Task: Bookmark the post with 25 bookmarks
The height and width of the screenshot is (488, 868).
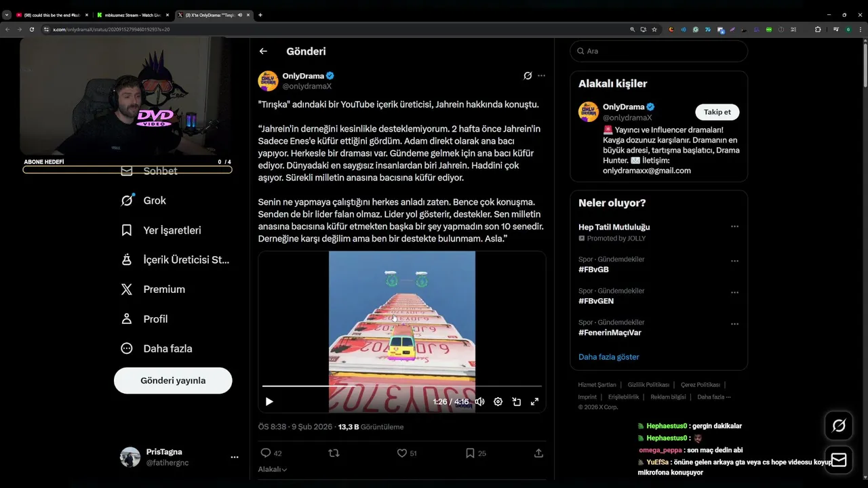Action: tap(475, 453)
